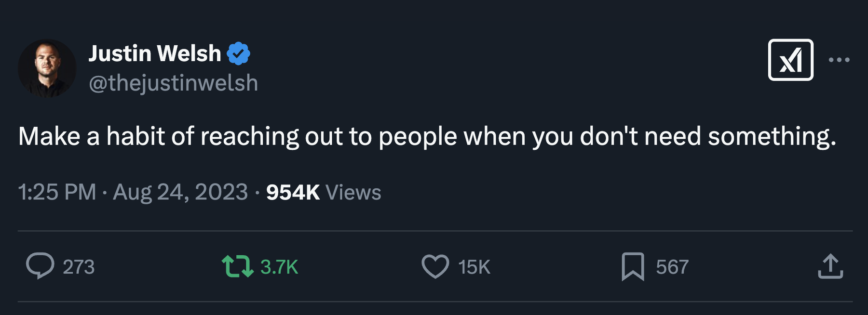Repost using the green retweet arrows icon
This screenshot has height=315, width=868.
point(237,266)
